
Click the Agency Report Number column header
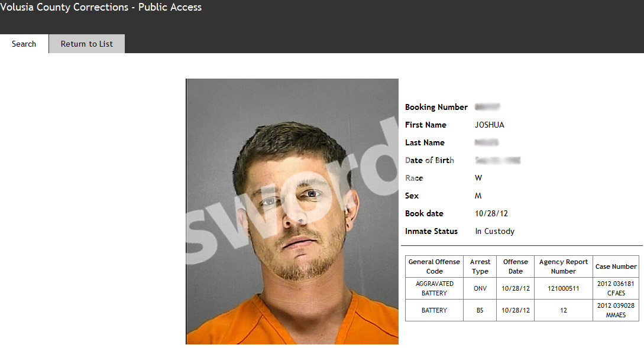[564, 266]
